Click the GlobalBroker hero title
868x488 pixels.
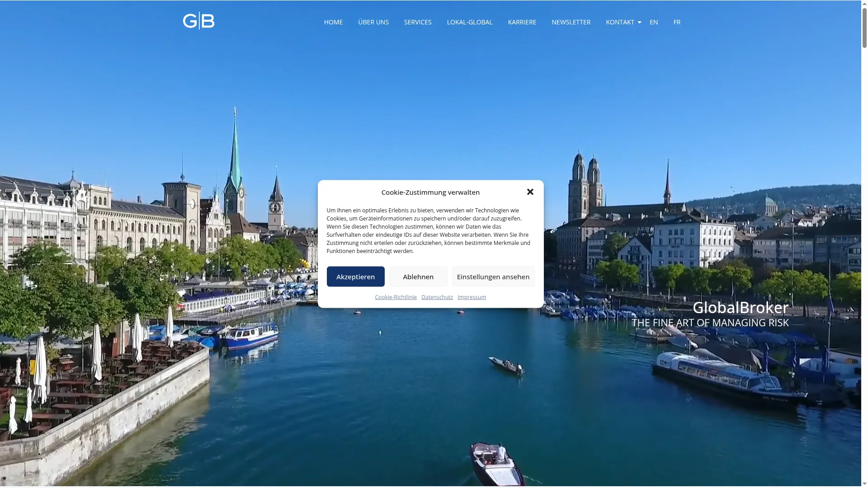741,307
